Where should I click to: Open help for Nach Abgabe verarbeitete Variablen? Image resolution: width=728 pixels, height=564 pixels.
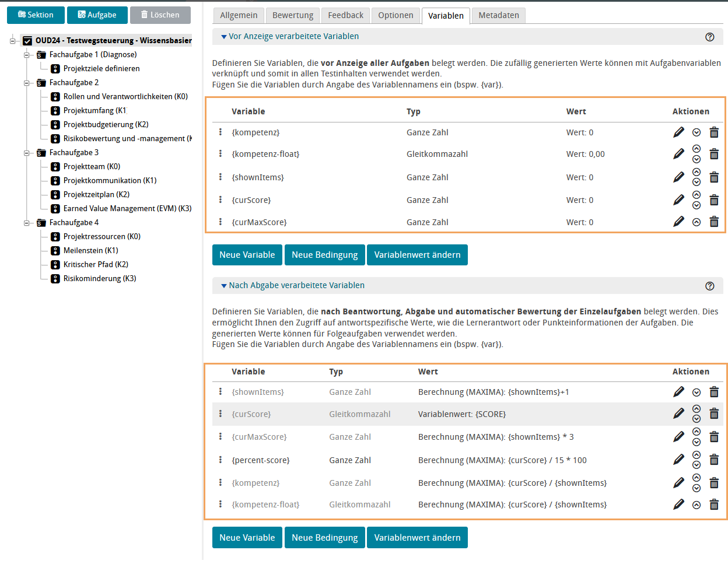[x=710, y=286]
